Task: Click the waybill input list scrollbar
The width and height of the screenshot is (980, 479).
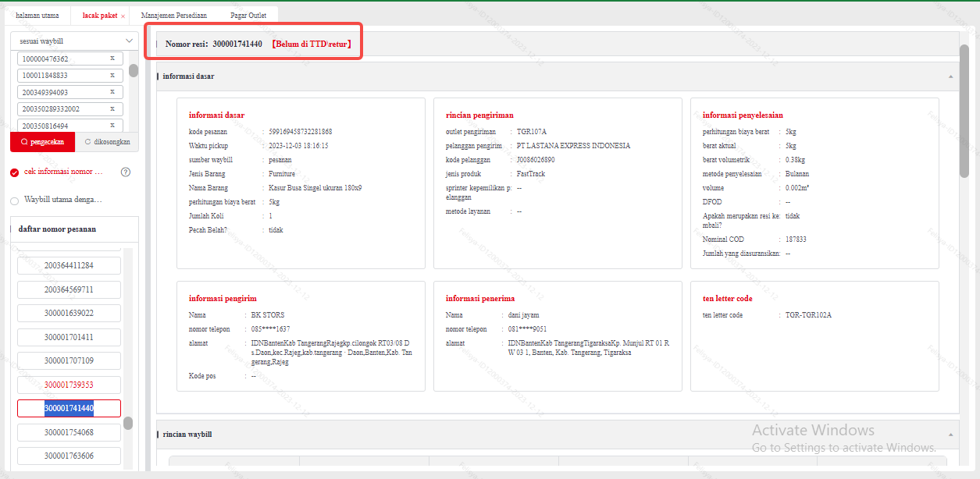Action: 134,69
